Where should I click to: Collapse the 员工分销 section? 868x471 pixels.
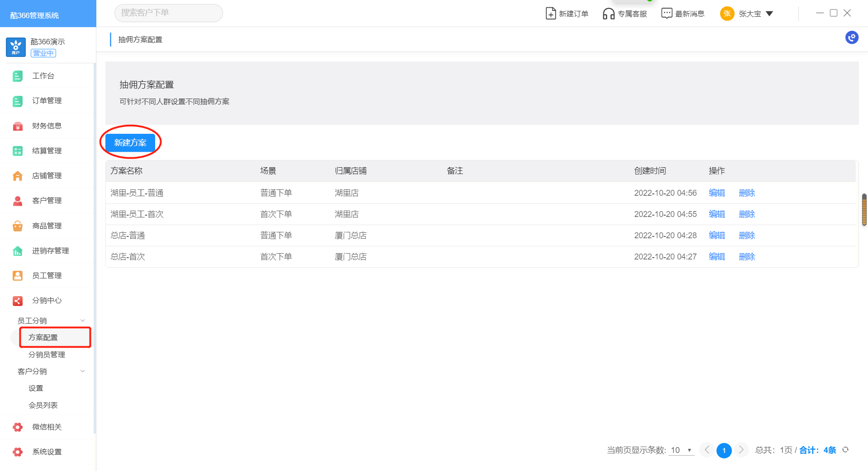pos(82,320)
